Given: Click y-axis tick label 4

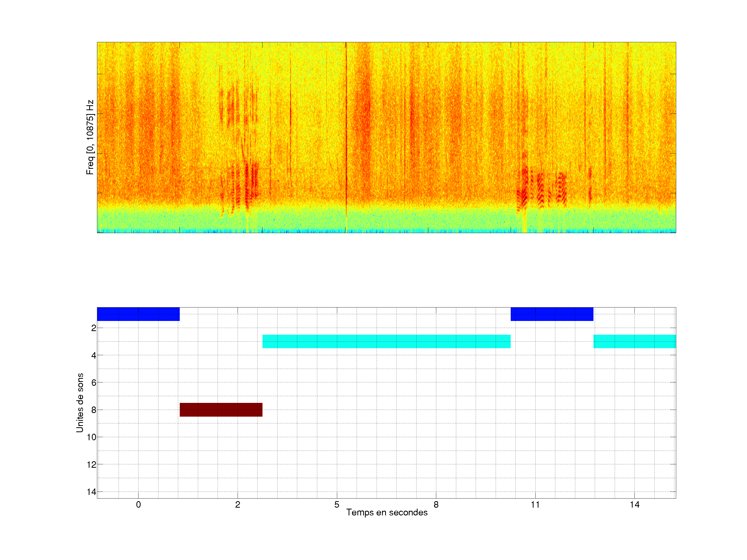Looking at the screenshot, I should point(94,355).
